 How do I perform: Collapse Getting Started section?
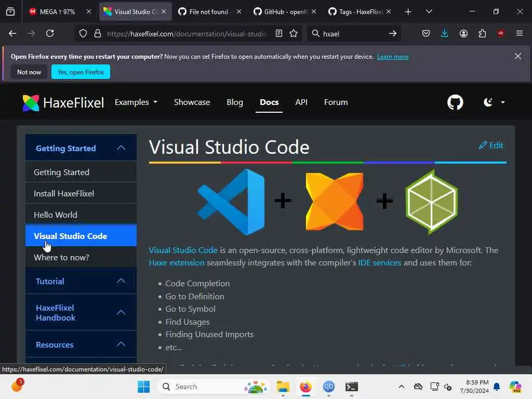tap(81, 148)
